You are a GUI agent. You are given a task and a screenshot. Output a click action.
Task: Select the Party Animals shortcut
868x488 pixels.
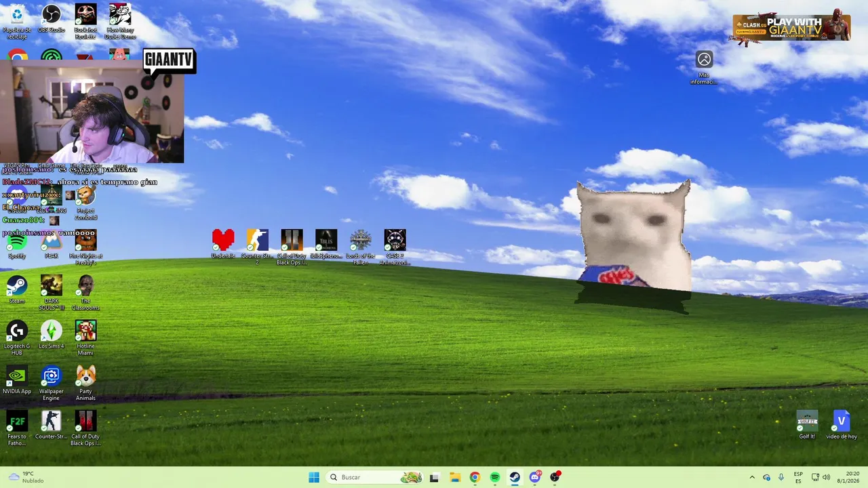(x=85, y=384)
